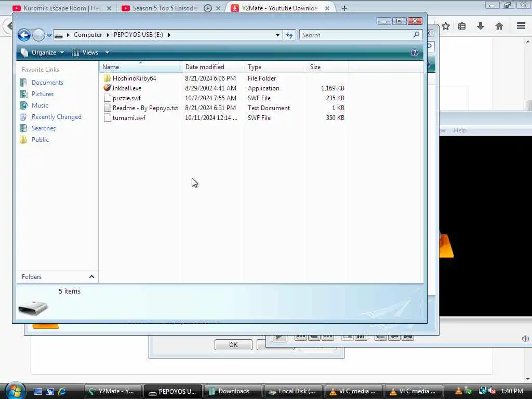Switch to Y2Mate taskbar button
Viewport: 532px width, 399px height.
tap(113, 391)
